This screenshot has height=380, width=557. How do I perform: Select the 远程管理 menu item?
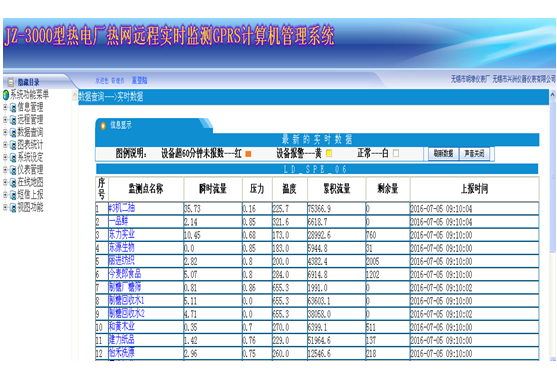tap(30, 120)
